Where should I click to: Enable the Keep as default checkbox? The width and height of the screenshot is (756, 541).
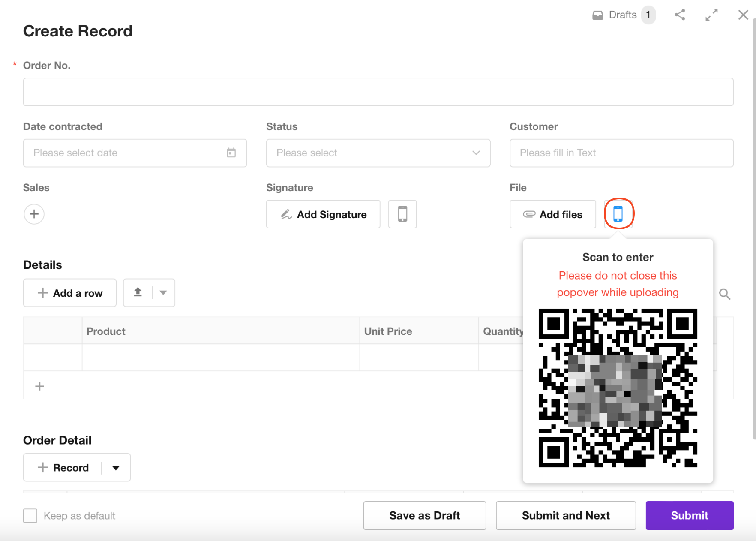(30, 516)
